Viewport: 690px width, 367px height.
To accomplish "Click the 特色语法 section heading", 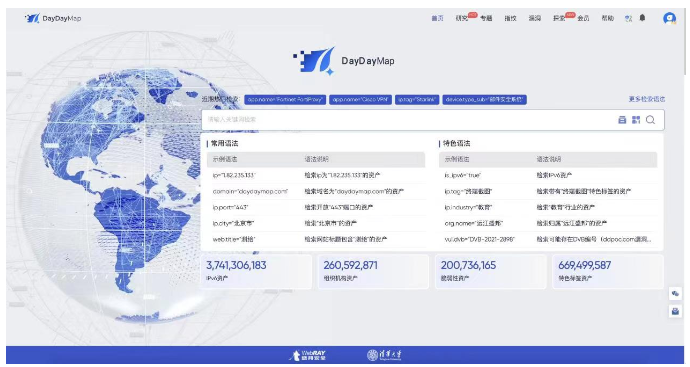I will [x=456, y=143].
